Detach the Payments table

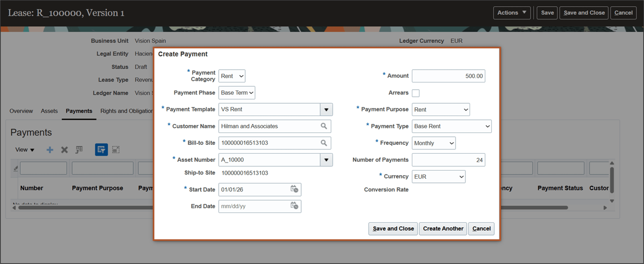[x=116, y=150]
